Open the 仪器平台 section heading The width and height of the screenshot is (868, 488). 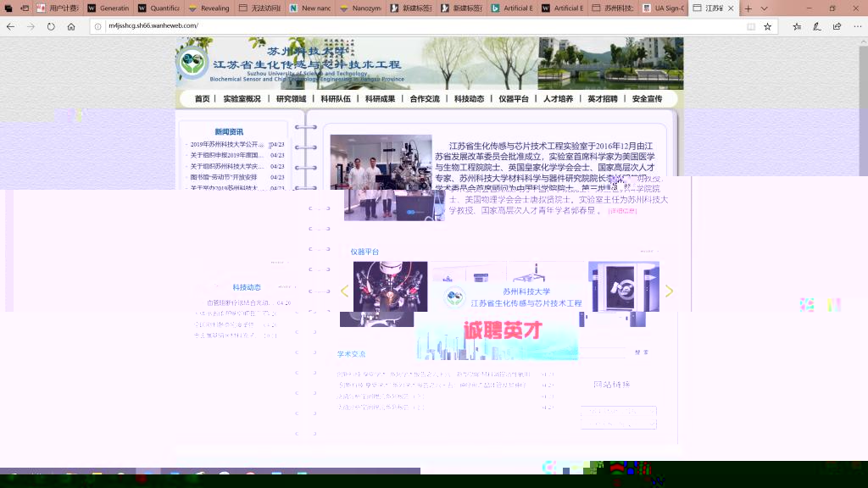pos(364,252)
